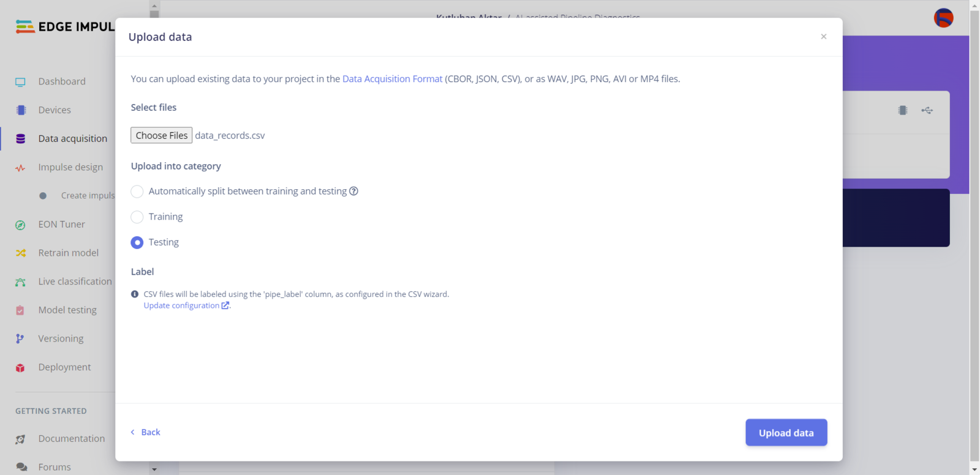Click the Versioning branch icon
This screenshot has height=475, width=980.
pyautogui.click(x=20, y=338)
